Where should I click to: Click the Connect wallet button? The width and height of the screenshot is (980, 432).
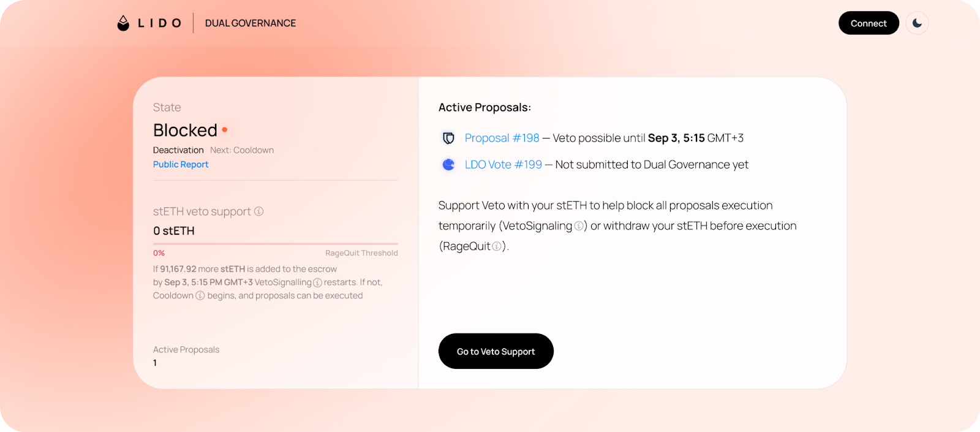coord(869,23)
